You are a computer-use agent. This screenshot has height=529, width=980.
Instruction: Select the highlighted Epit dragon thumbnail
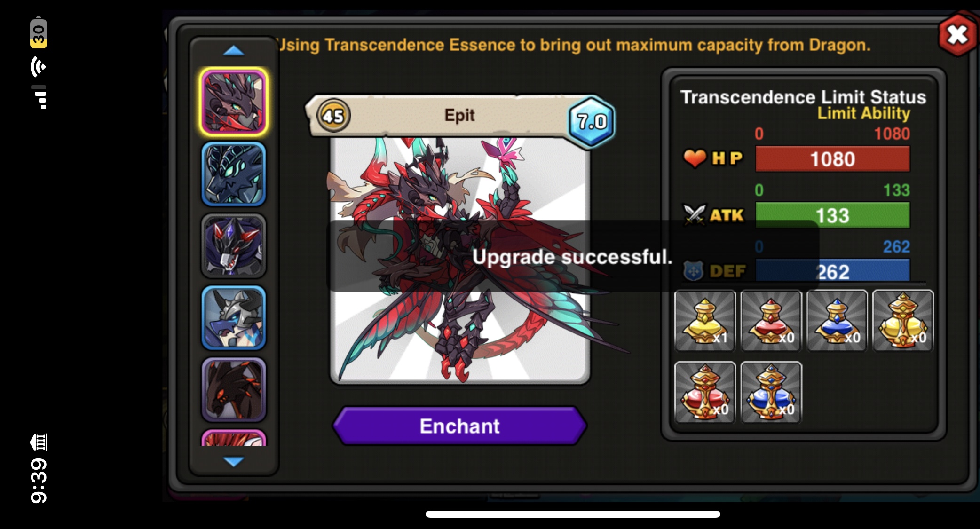coord(234,102)
